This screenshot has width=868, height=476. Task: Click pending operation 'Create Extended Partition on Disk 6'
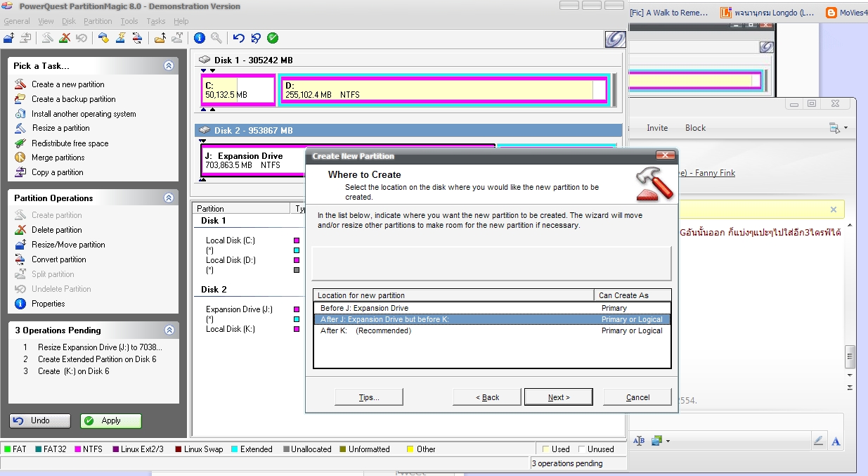(97, 359)
